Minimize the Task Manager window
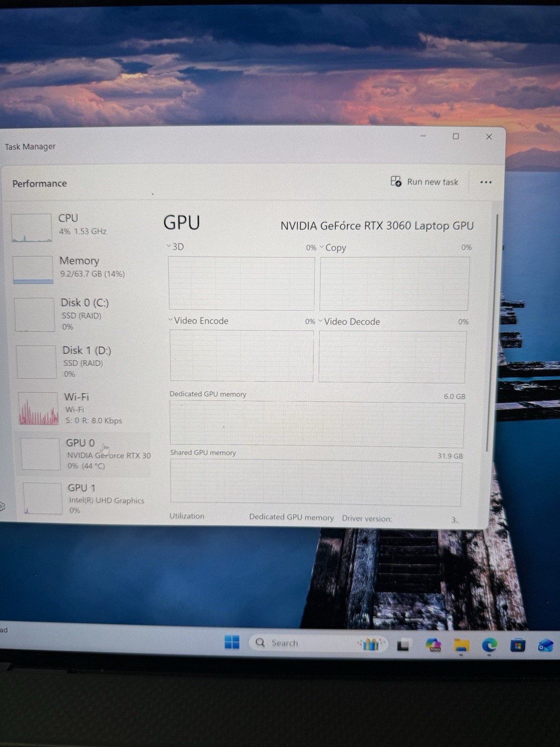The height and width of the screenshot is (747, 560). (x=423, y=136)
